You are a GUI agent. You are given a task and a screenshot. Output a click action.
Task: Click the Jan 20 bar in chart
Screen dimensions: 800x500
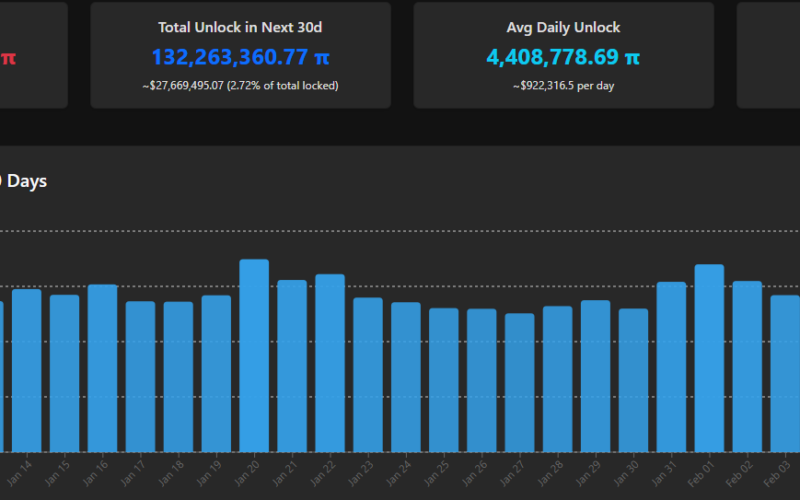(x=254, y=355)
